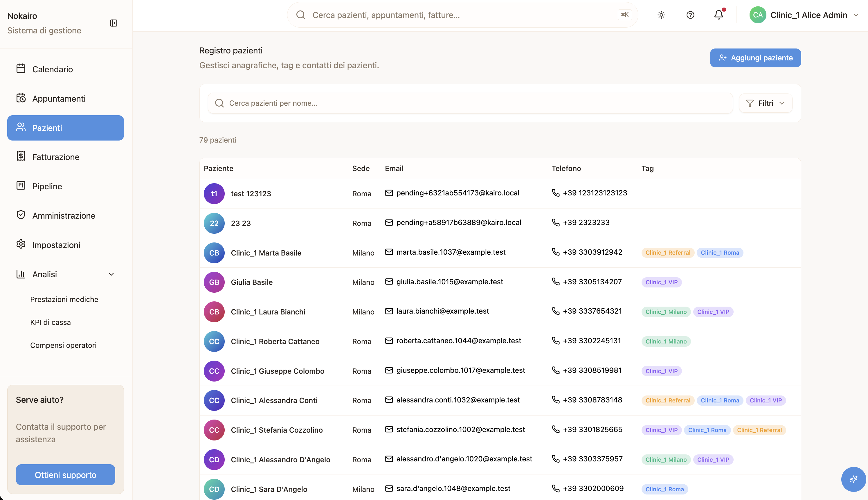Select the Pazienti menu item
Screen dimensions: 868x500
click(x=66, y=128)
